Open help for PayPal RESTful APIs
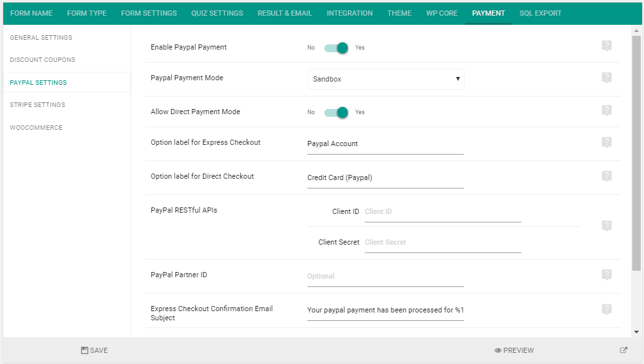 tap(607, 226)
